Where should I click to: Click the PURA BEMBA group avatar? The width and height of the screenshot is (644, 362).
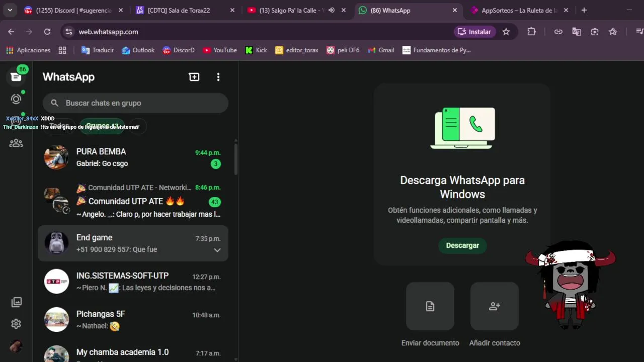coord(56,157)
